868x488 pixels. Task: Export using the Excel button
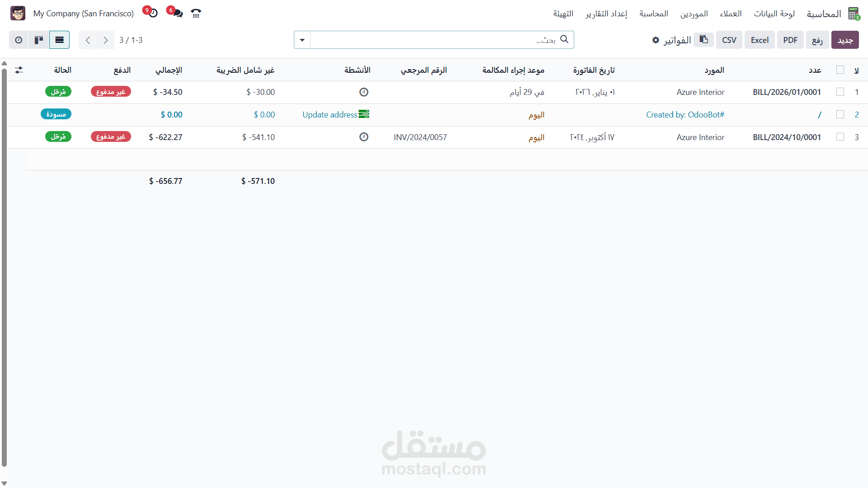click(x=759, y=40)
